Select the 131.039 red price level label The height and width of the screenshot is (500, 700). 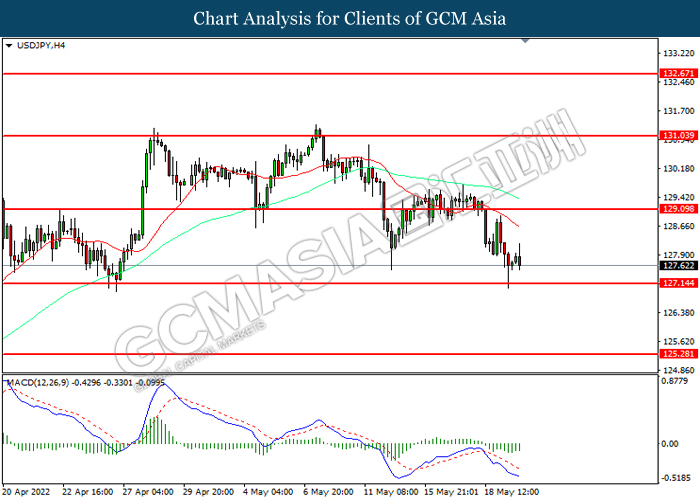coord(679,136)
